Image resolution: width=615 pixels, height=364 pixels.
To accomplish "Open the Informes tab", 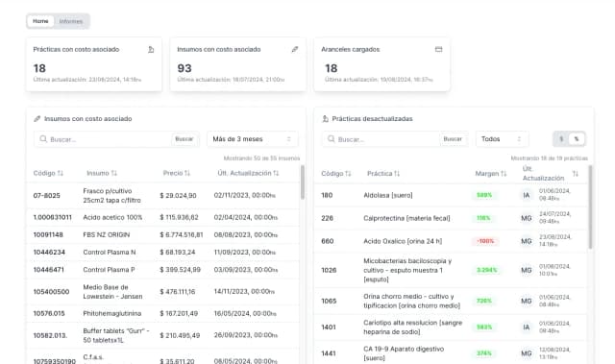I will [x=71, y=21].
